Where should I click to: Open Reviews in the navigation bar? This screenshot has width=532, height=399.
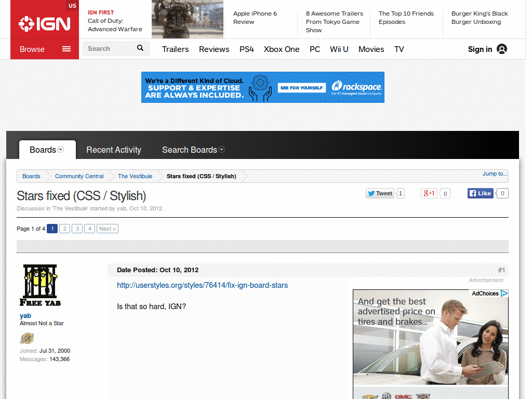(x=214, y=49)
